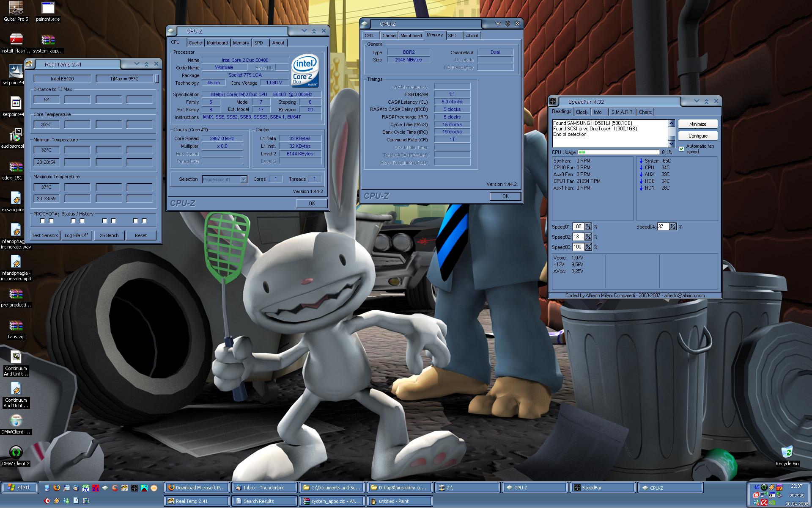Launch Firefox from quick launch bar
This screenshot has width=812, height=508.
click(x=57, y=488)
